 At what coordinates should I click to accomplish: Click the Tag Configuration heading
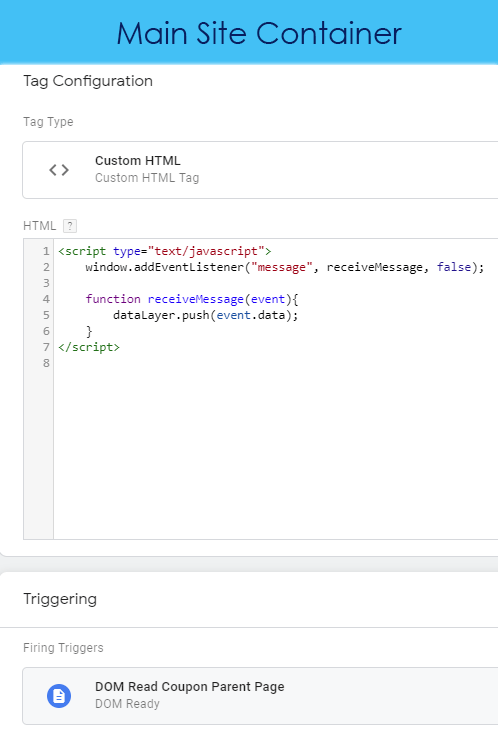[88, 81]
